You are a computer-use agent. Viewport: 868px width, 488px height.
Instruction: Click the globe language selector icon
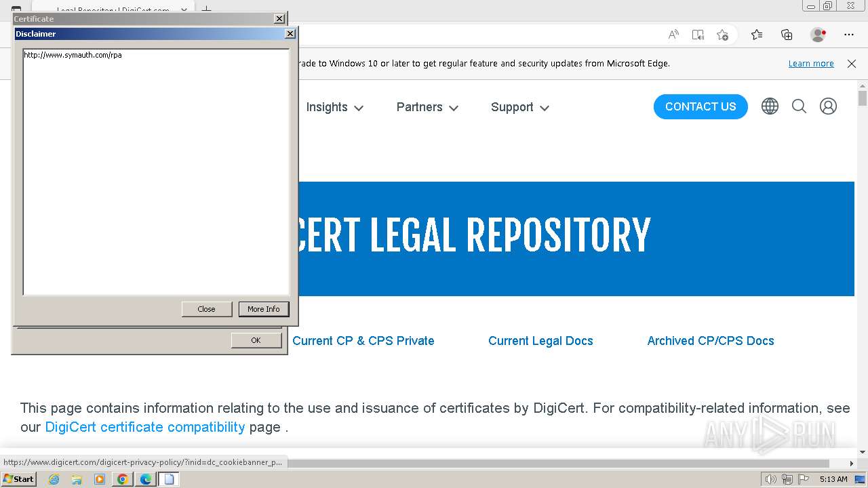tap(770, 106)
